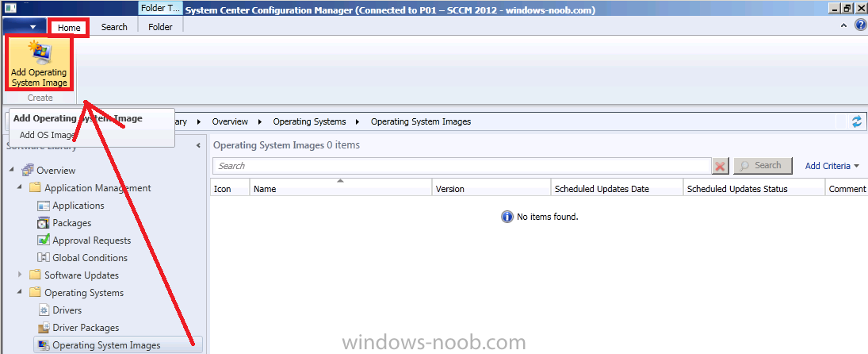This screenshot has width=868, height=354.
Task: Select the Overview node in the tree
Action: (56, 170)
